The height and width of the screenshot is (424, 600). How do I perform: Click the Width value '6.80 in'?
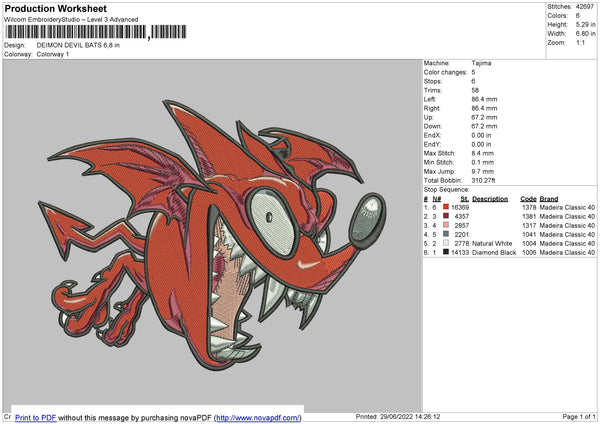pyautogui.click(x=585, y=34)
